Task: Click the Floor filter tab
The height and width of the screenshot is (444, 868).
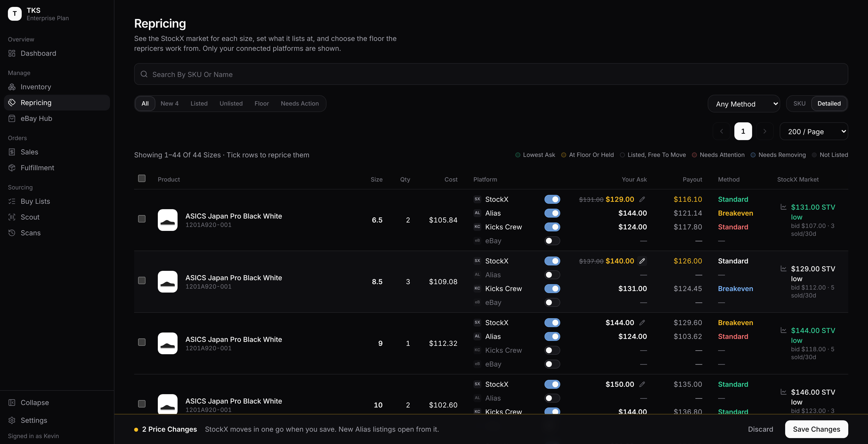Action: pyautogui.click(x=261, y=104)
